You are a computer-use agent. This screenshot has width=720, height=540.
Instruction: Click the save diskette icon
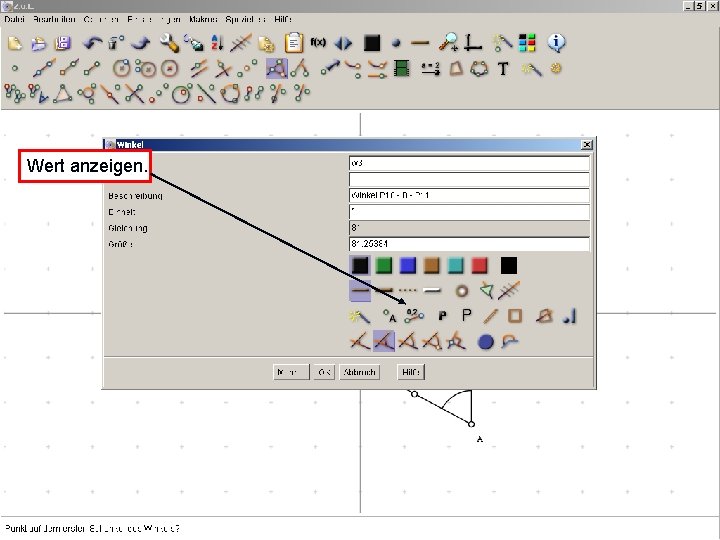(x=63, y=43)
